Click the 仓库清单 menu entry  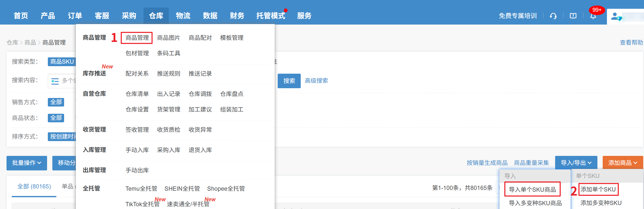click(137, 94)
